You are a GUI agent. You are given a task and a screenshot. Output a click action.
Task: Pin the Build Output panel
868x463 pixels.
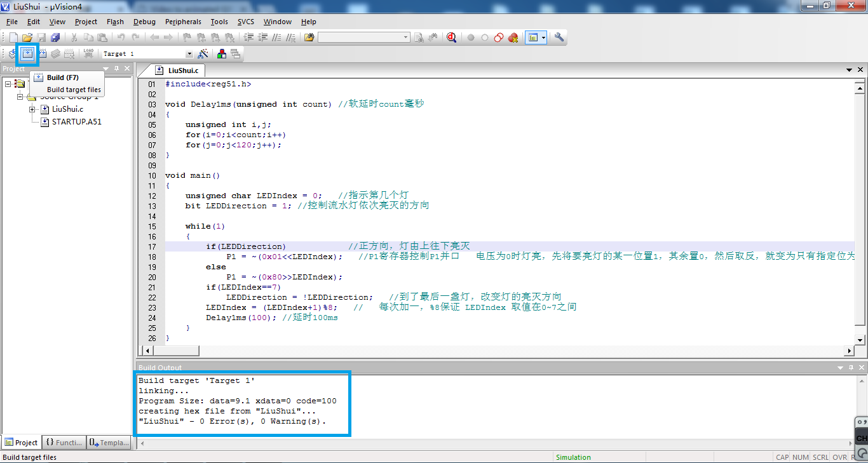click(x=852, y=368)
